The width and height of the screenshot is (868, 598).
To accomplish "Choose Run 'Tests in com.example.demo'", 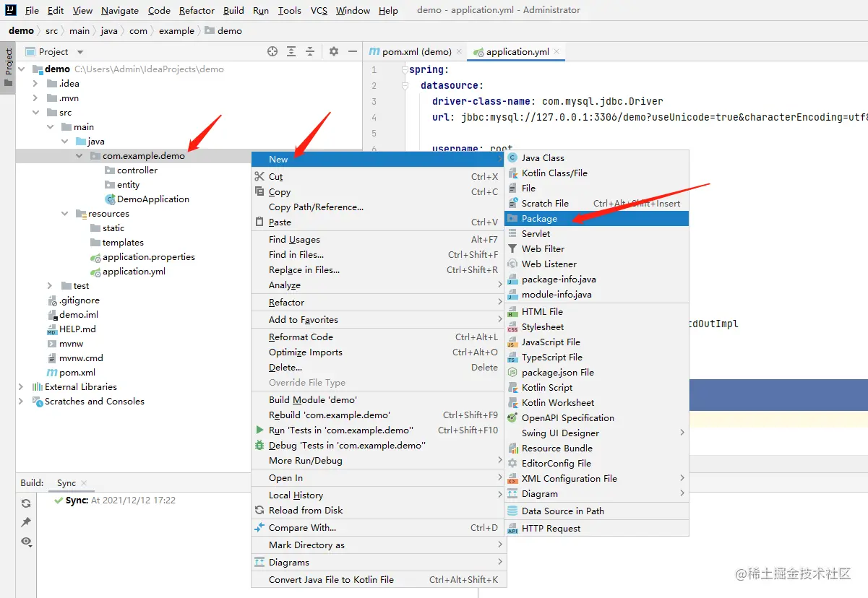I will [x=379, y=430].
